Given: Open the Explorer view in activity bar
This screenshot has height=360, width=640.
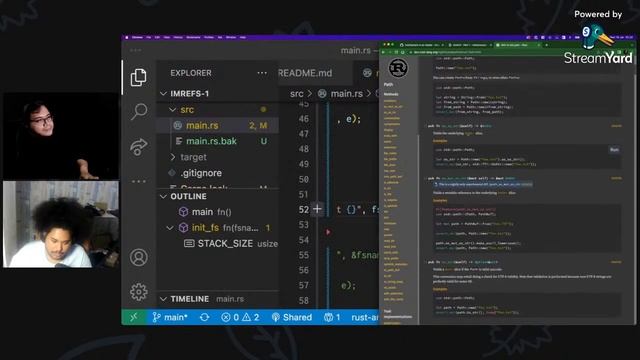Looking at the screenshot, I should pos(138,77).
